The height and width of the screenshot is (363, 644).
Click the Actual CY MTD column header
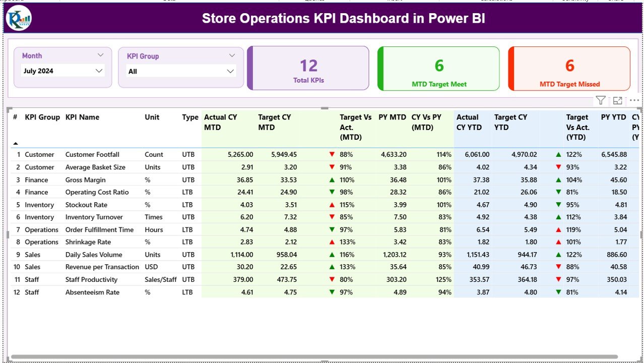click(x=220, y=122)
